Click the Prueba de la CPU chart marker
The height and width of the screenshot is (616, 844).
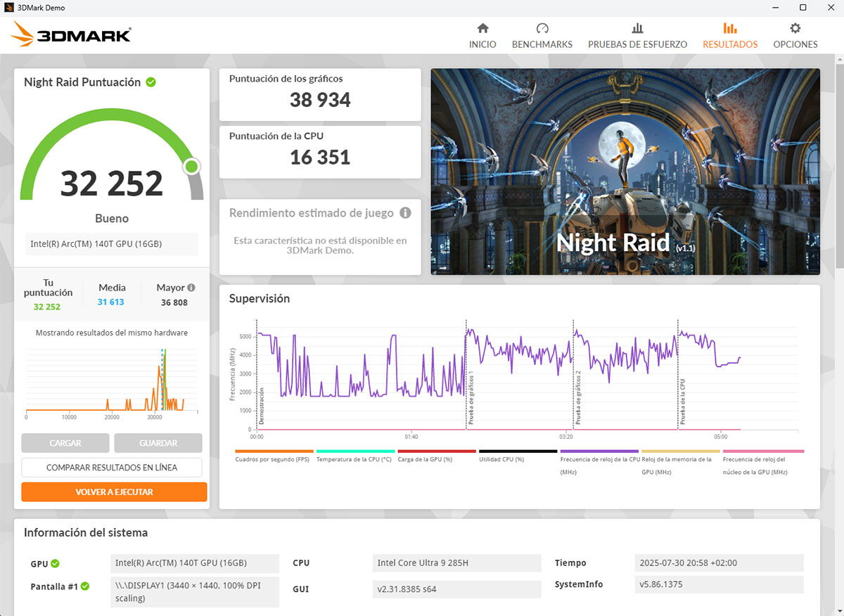pyautogui.click(x=682, y=402)
